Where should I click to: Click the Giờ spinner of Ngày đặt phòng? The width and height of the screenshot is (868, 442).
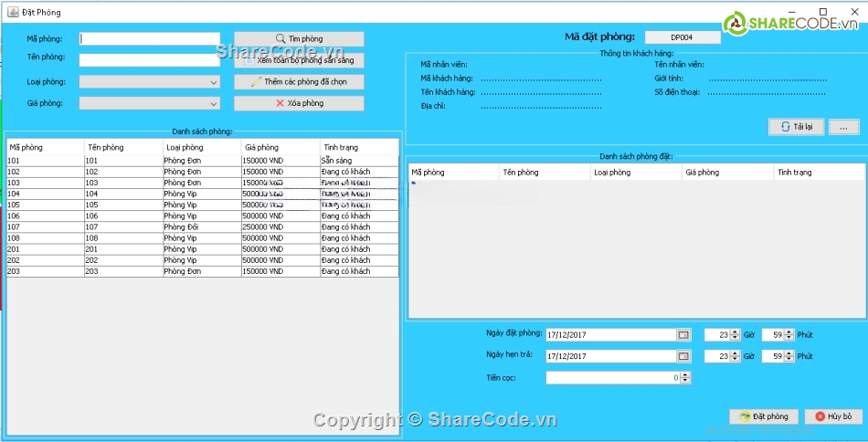(722, 334)
